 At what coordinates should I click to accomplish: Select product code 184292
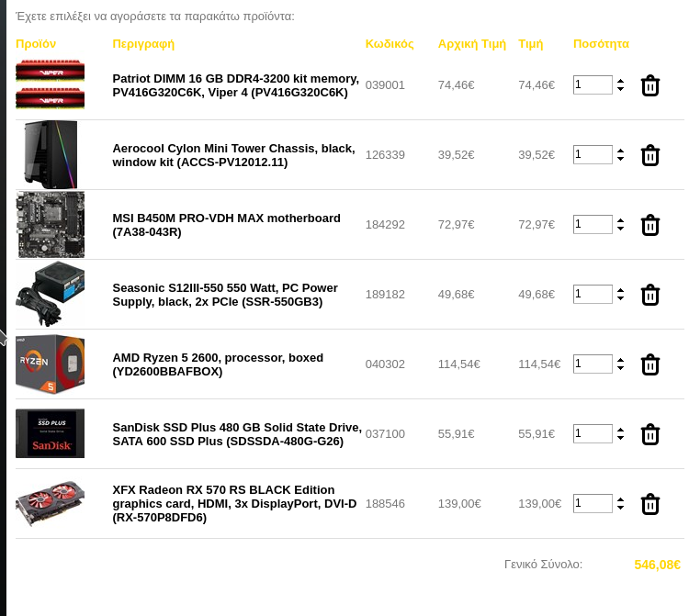point(385,225)
